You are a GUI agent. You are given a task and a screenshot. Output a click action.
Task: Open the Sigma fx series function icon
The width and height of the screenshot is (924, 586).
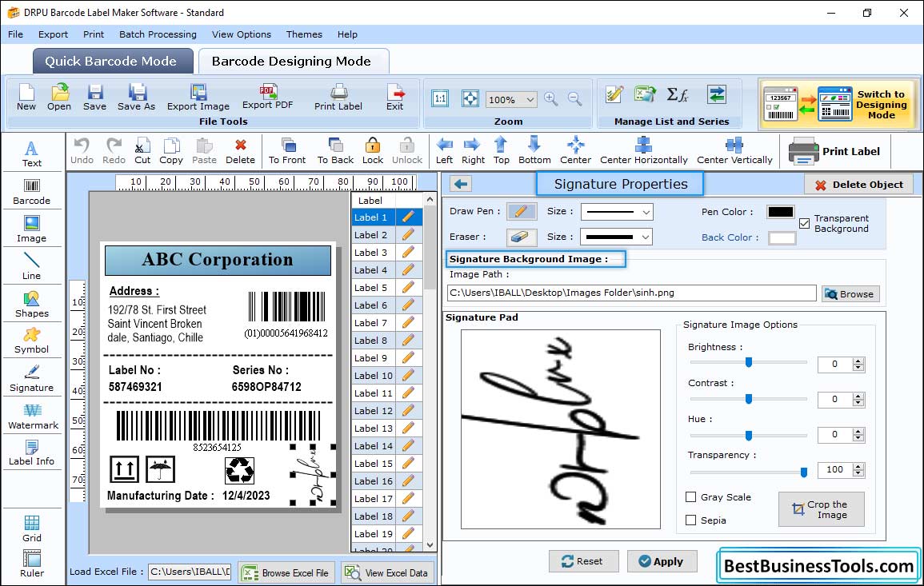[x=677, y=95]
